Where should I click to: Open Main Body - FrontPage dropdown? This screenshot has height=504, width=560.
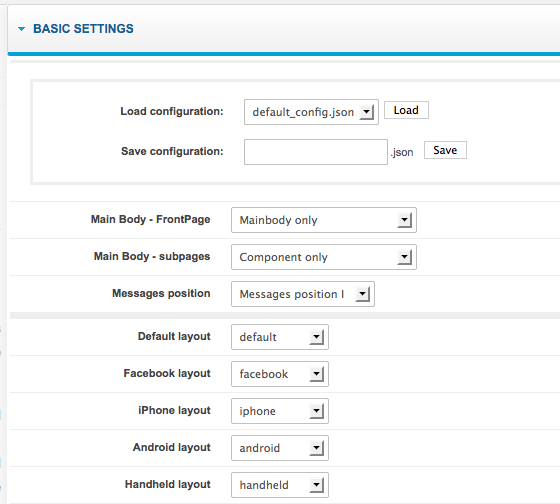click(x=324, y=220)
